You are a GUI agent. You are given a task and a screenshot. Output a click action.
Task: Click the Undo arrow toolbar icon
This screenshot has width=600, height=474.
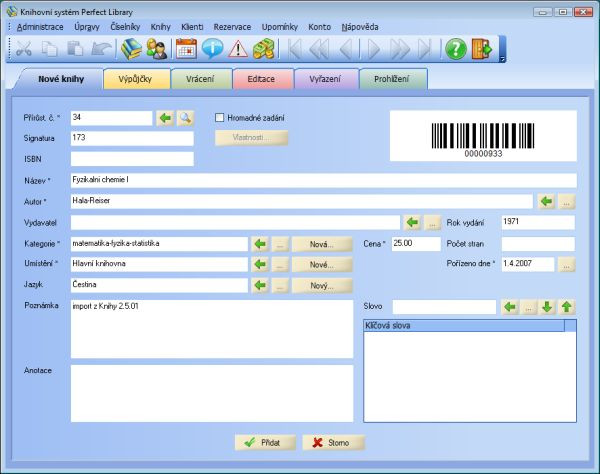coord(101,49)
